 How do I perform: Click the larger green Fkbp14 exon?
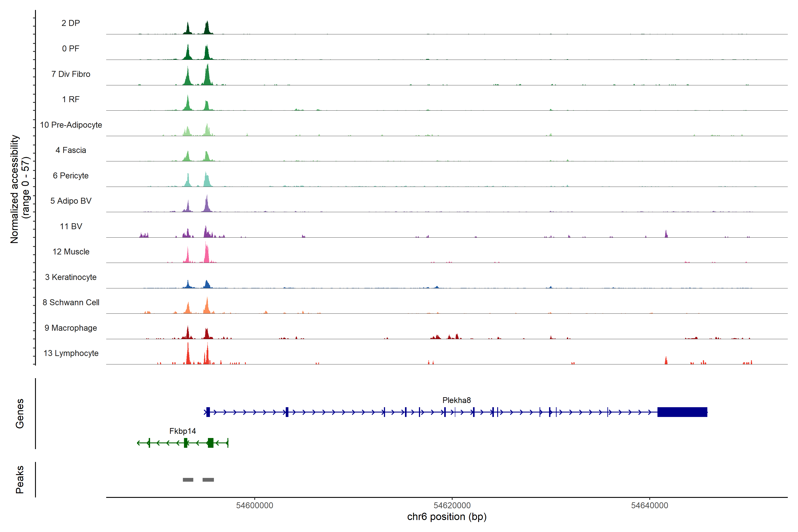click(x=211, y=443)
